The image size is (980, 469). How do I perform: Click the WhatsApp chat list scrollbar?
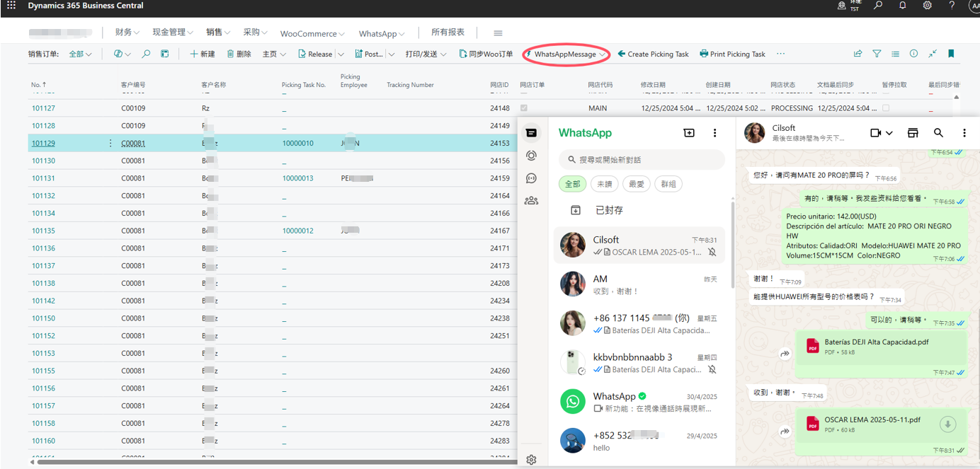click(x=733, y=244)
